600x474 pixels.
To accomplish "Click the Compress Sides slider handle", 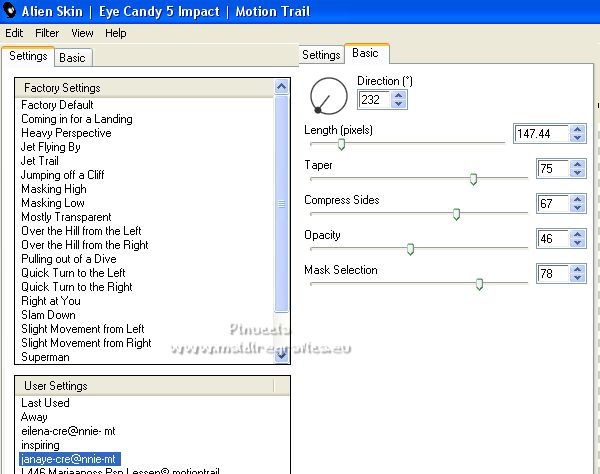I will pos(456,214).
